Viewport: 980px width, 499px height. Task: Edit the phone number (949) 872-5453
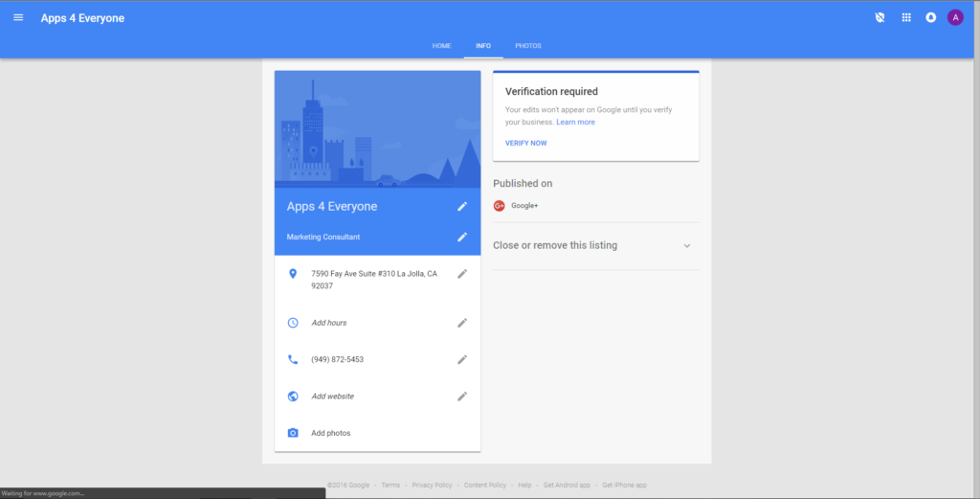(462, 359)
